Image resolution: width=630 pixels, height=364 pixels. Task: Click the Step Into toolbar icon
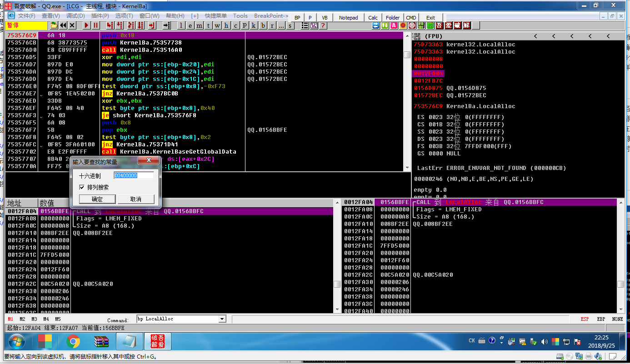[x=110, y=25]
